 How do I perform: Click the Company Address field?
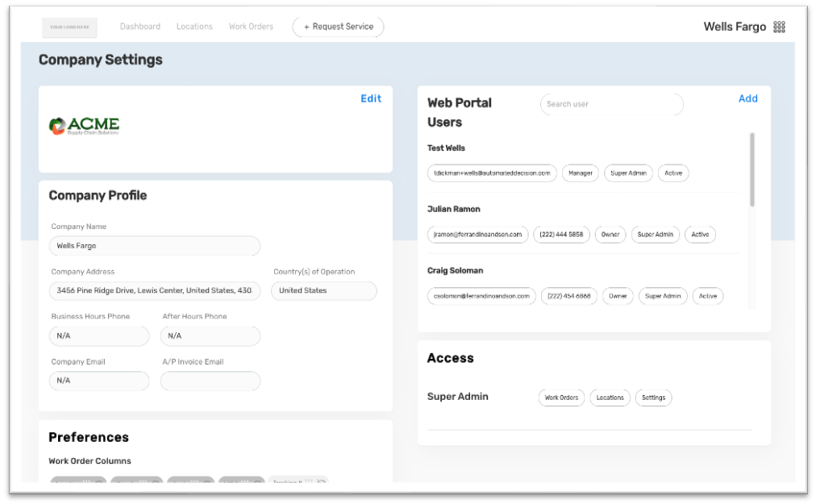(x=155, y=290)
